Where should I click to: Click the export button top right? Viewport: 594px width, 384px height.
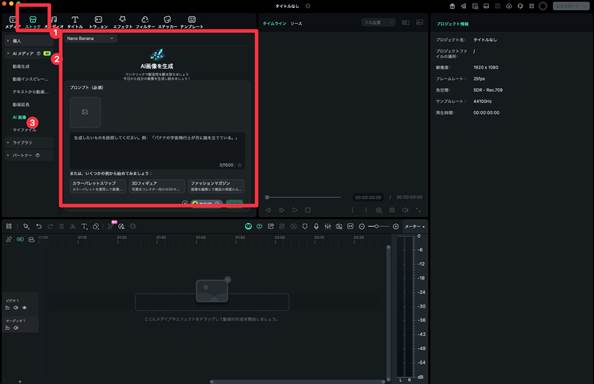point(571,6)
